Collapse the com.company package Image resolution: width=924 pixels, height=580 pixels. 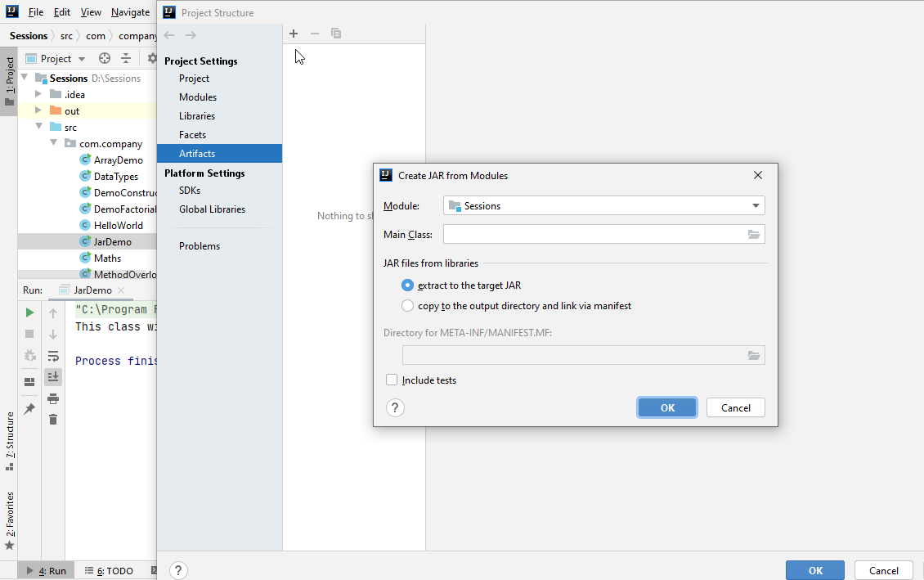pos(53,142)
